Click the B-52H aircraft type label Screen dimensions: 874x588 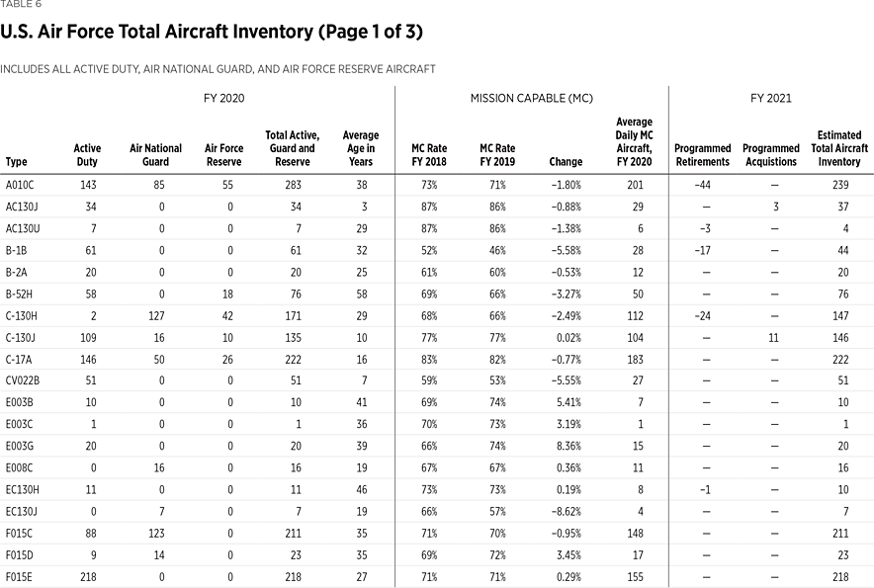tap(20, 292)
